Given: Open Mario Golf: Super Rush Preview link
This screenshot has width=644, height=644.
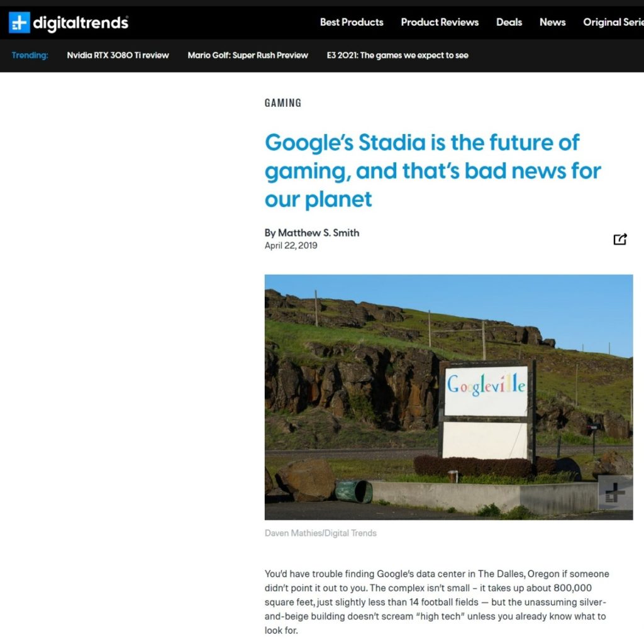Looking at the screenshot, I should click(248, 55).
